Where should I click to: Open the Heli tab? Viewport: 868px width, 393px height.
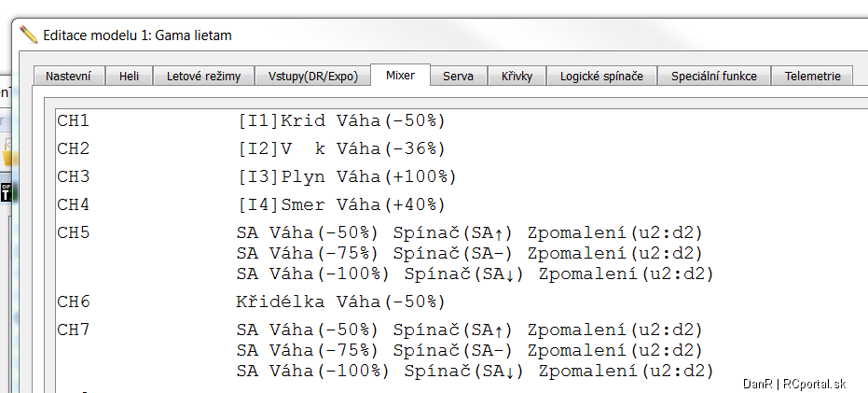pyautogui.click(x=129, y=76)
